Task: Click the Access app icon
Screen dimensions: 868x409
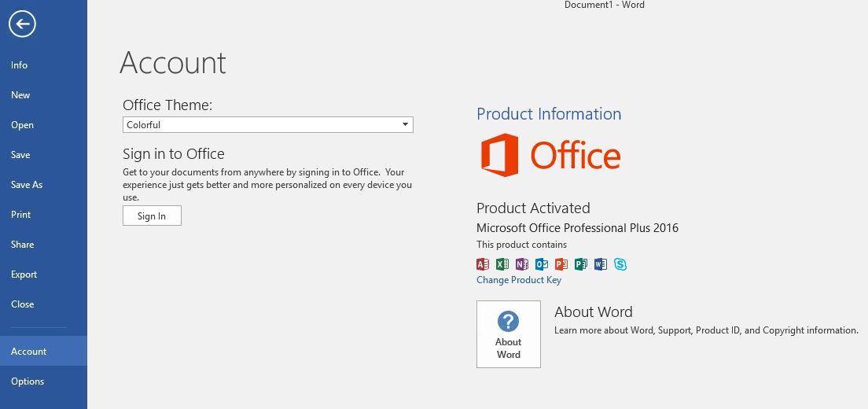Action: pos(483,264)
